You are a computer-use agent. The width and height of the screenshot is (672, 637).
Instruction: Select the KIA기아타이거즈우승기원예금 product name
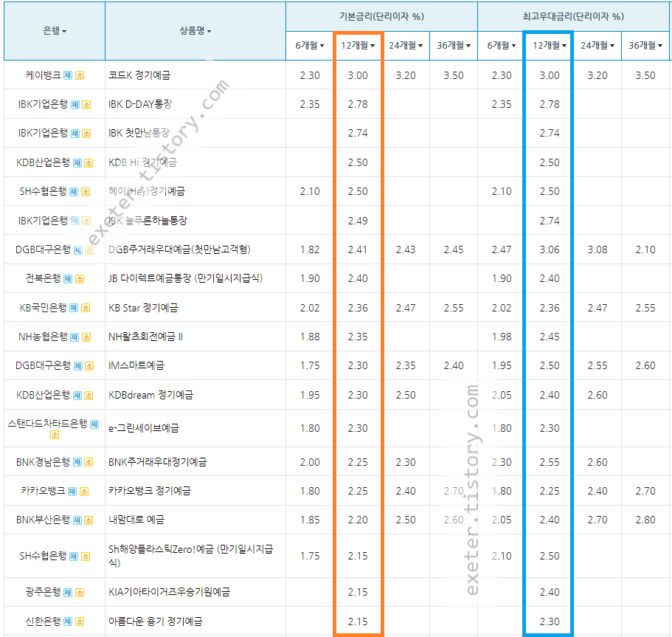[x=169, y=593]
